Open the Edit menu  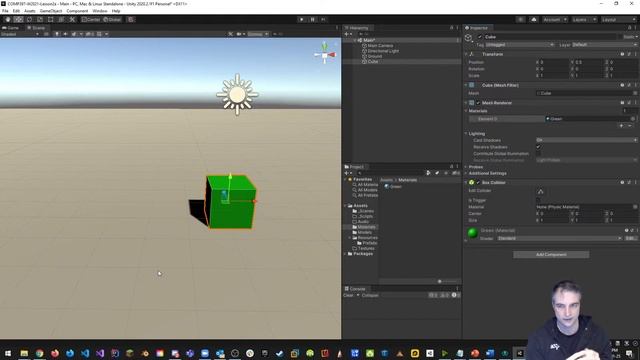pyautogui.click(x=16, y=11)
